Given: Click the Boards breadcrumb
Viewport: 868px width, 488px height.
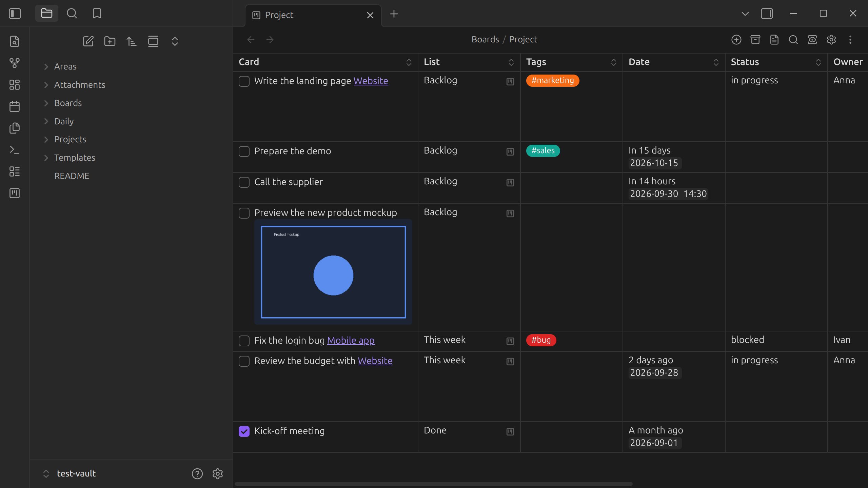Looking at the screenshot, I should pos(485,39).
